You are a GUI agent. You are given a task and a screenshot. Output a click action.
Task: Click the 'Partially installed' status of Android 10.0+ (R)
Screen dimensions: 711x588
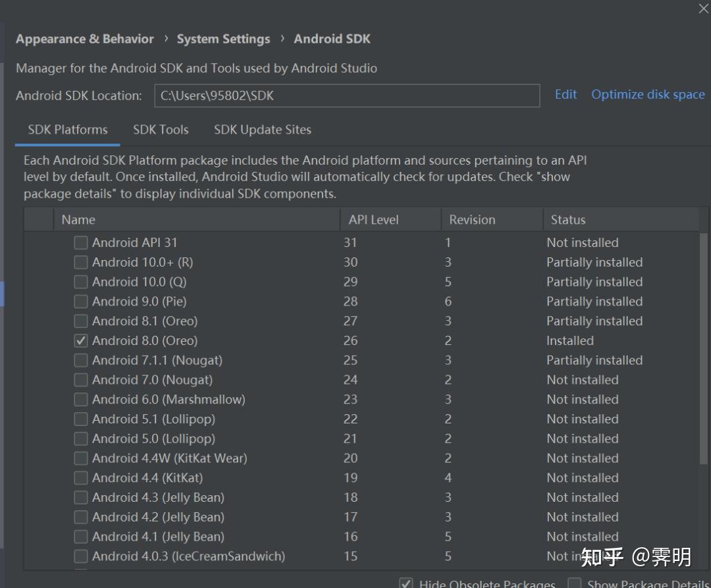click(594, 262)
